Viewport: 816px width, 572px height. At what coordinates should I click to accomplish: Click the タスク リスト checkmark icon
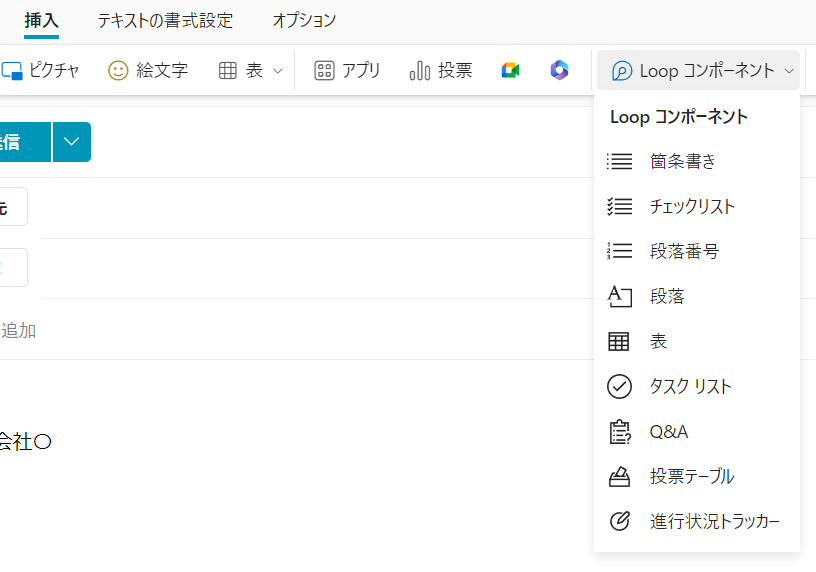pos(619,386)
